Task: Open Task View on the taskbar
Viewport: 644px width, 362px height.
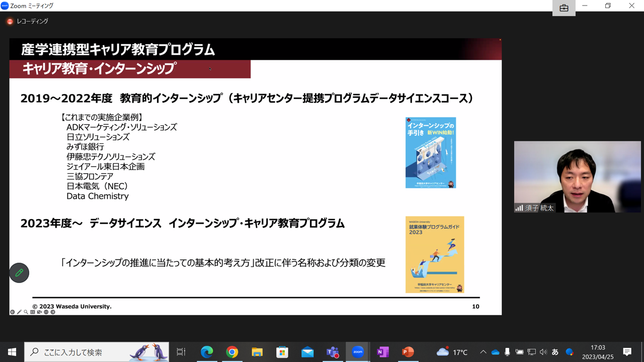Action: pos(181,352)
